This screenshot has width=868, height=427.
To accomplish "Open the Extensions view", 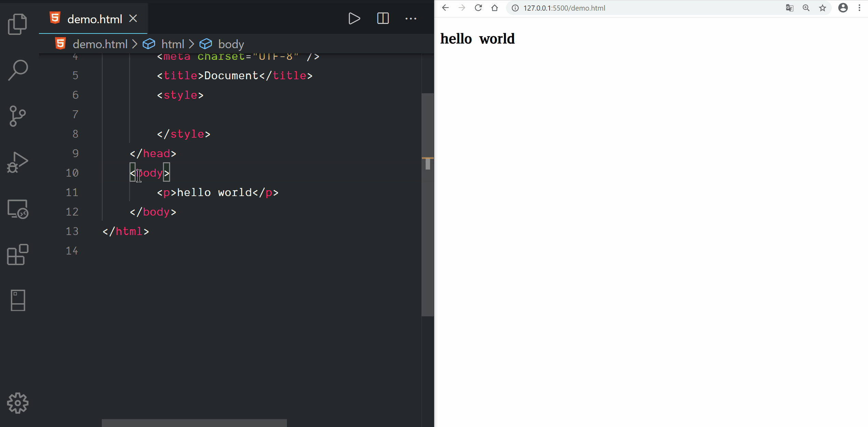I will pyautogui.click(x=17, y=255).
